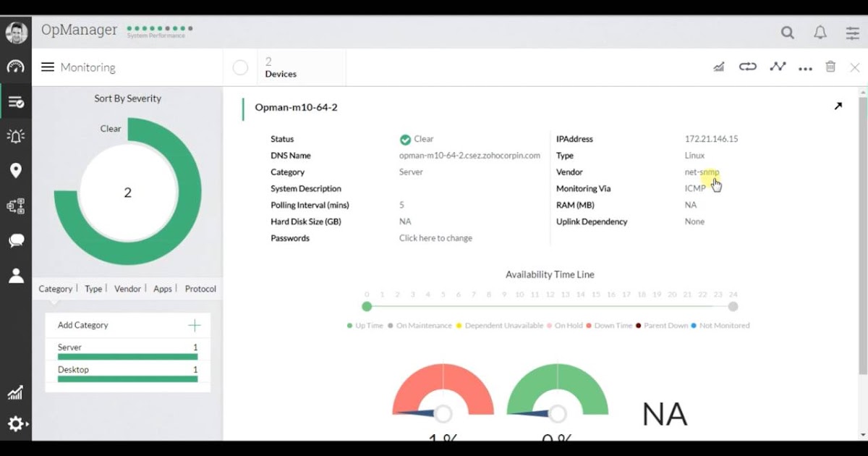Open the user profile avatar

pos(16,33)
